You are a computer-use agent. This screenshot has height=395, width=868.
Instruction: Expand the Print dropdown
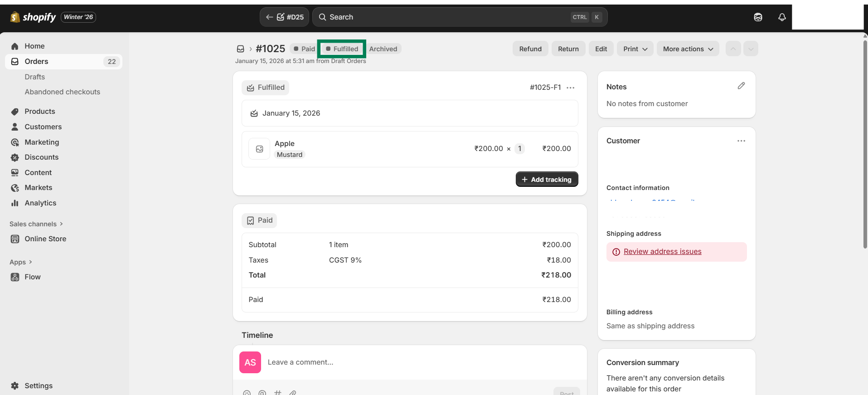(635, 49)
